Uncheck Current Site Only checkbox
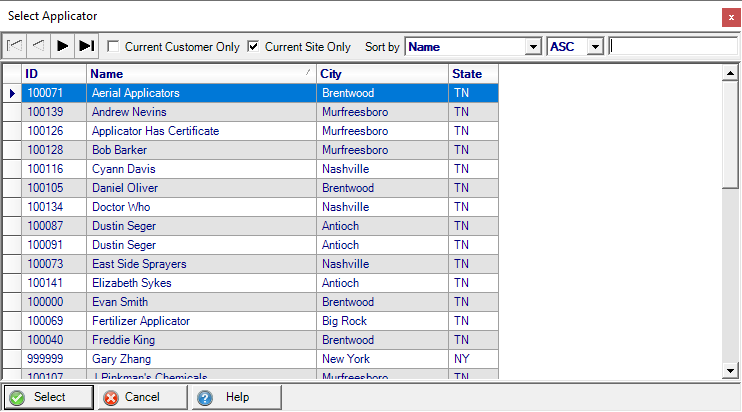 253,47
